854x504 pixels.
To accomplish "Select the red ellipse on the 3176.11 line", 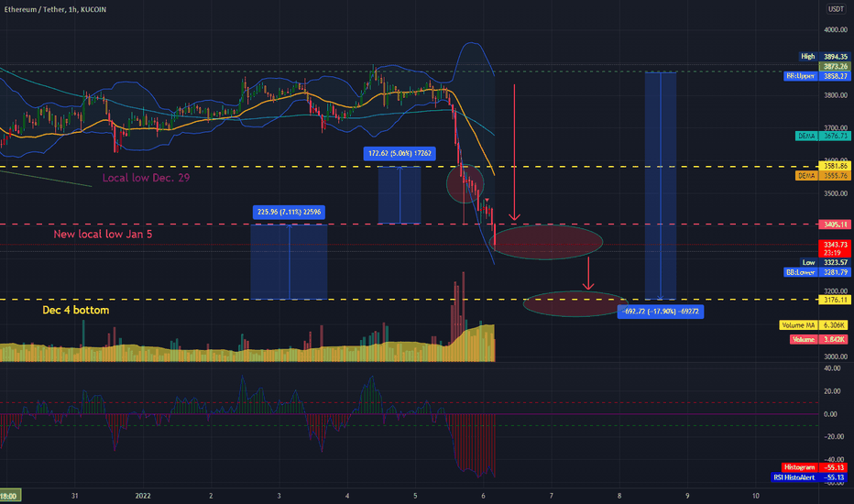I will tap(575, 304).
